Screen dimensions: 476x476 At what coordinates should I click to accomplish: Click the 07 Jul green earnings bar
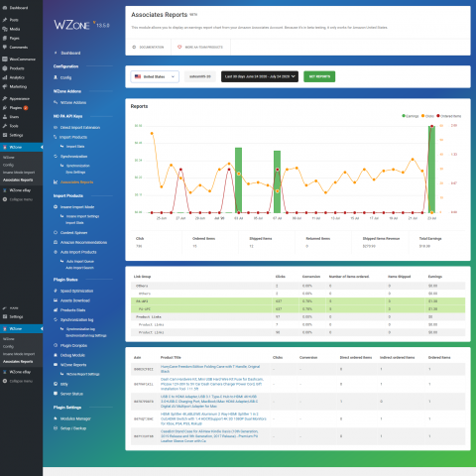pyautogui.click(x=277, y=181)
